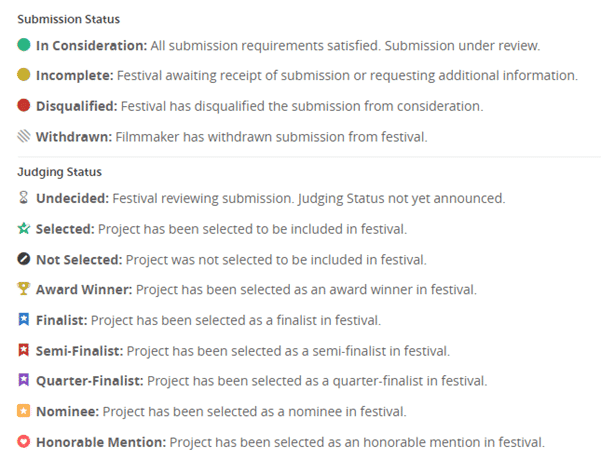601x473 pixels.
Task: Click the Submission Status heading
Action: coord(69,19)
